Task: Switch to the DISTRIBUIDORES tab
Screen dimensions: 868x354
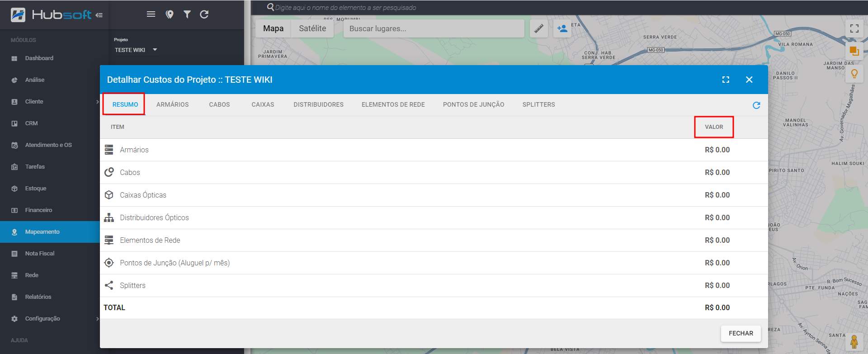Action: pyautogui.click(x=319, y=104)
